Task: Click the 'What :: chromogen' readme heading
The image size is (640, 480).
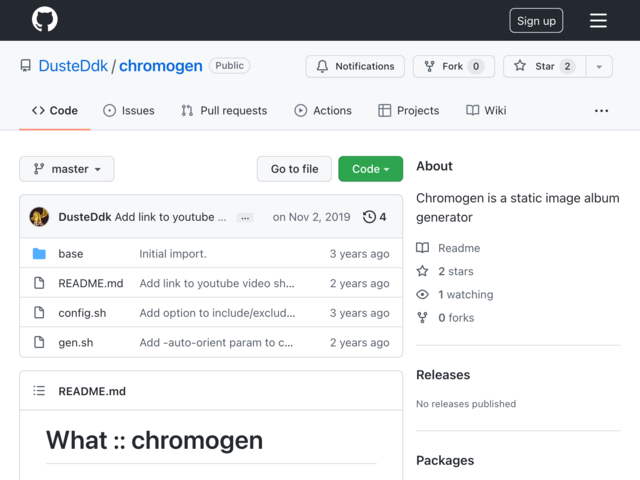Action: pos(154,440)
